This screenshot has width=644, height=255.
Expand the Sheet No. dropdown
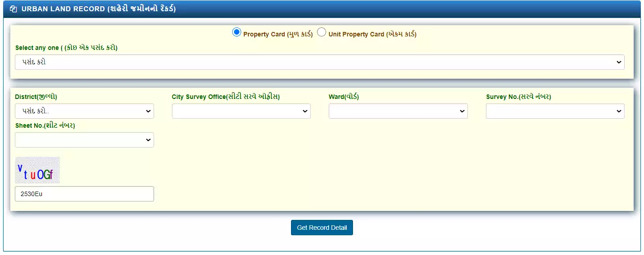tap(84, 140)
